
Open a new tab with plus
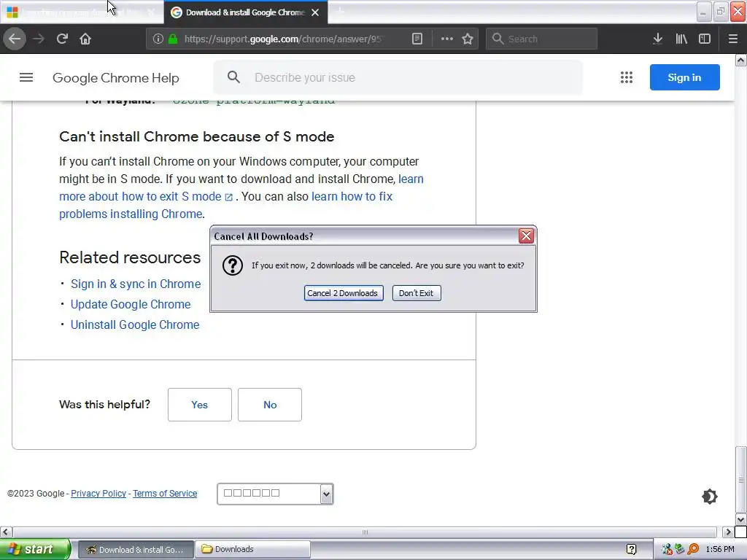click(340, 12)
